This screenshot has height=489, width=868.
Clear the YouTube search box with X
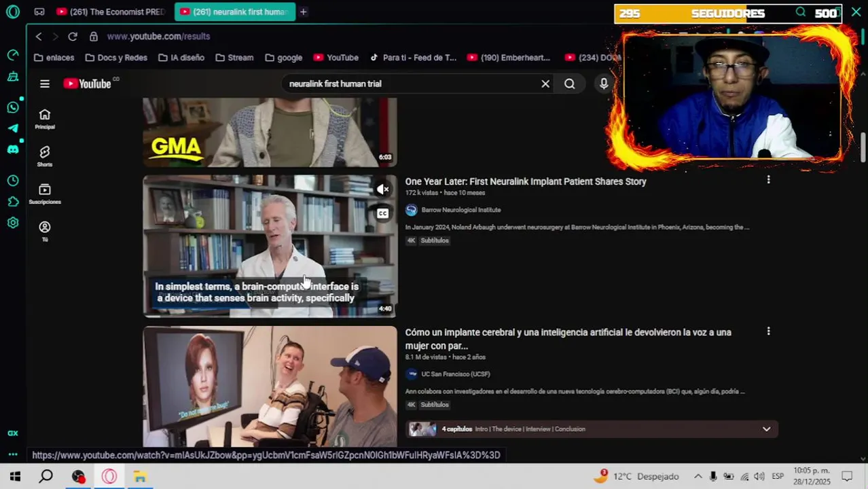(x=545, y=84)
